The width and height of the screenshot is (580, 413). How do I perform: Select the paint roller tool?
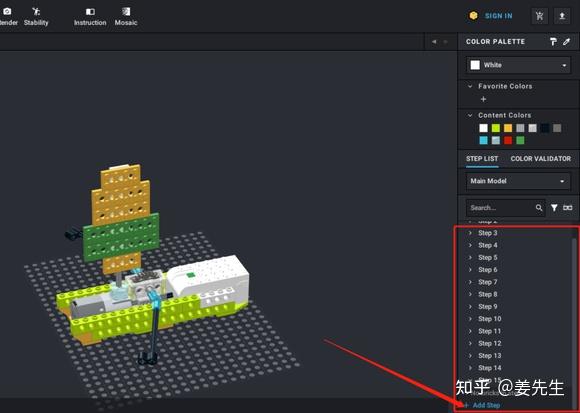pos(553,42)
